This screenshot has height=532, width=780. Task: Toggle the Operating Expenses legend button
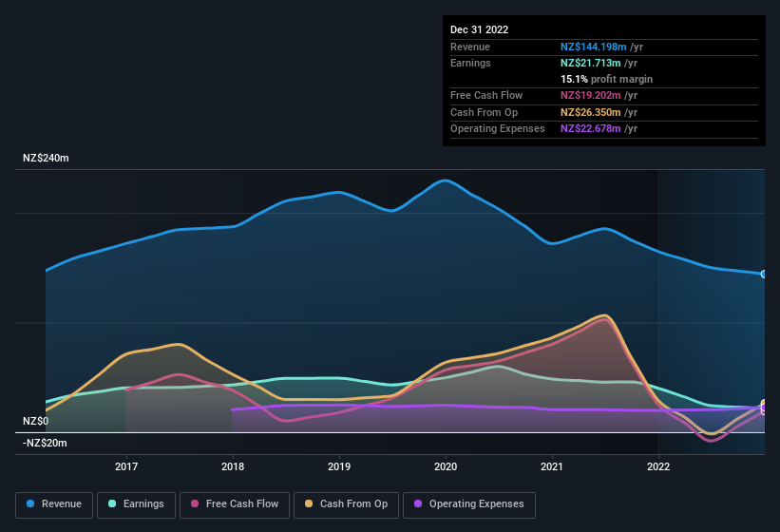[469, 504]
